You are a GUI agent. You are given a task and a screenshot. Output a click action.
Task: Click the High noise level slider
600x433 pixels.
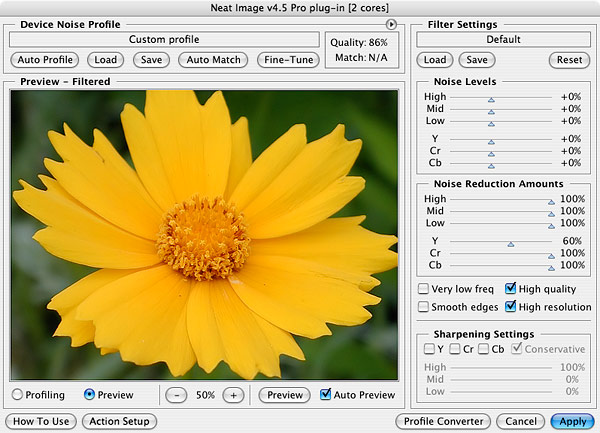(491, 99)
